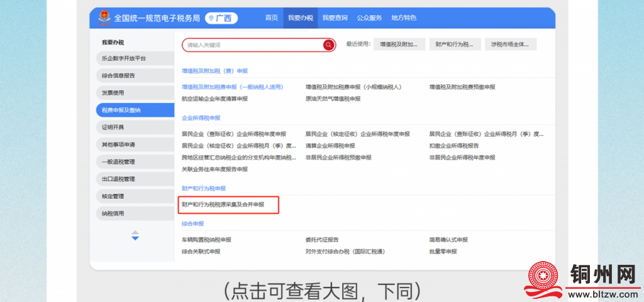Screen dimensions: 644x302
Task: Click 清算企业所得税申报 link
Action: pyautogui.click(x=330, y=145)
